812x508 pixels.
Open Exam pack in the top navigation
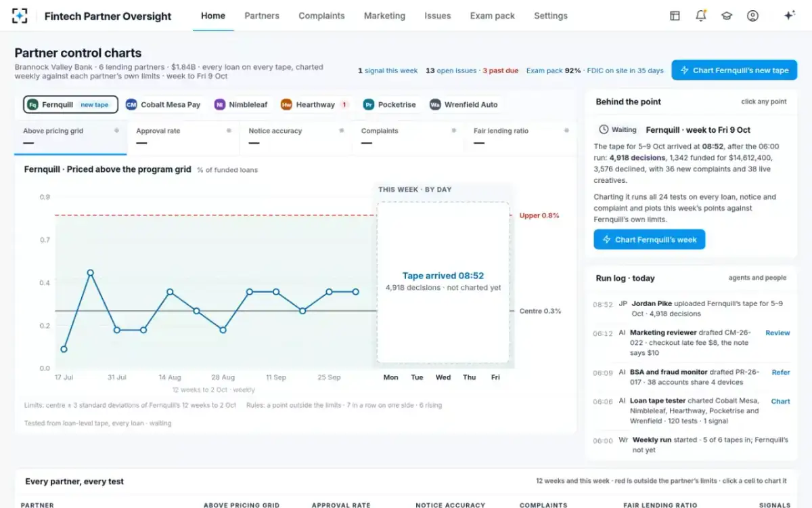[x=493, y=16]
